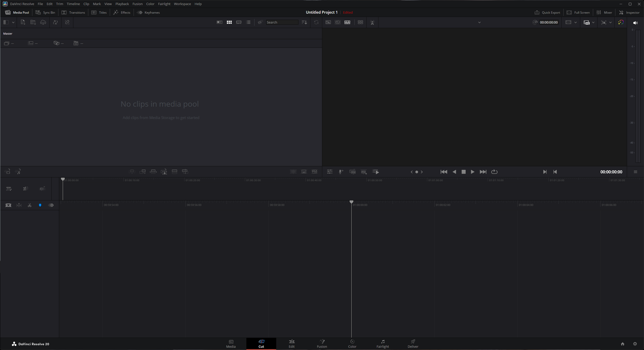Open the media pool bin dropdown

coord(14,22)
